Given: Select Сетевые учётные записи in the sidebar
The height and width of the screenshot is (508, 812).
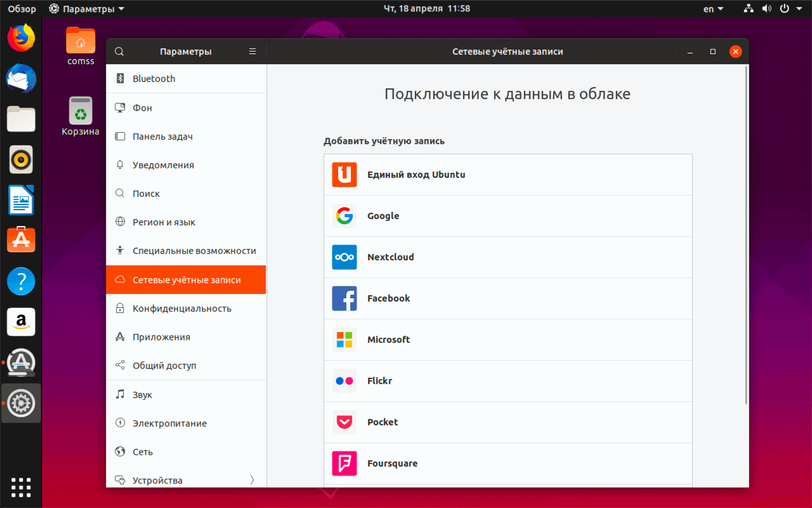Looking at the screenshot, I should [186, 280].
